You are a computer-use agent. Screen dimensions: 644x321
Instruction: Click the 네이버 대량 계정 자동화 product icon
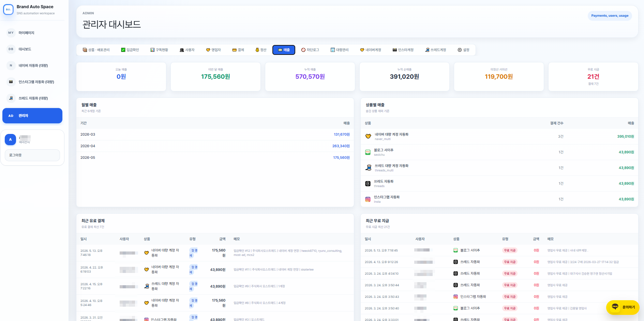368,136
